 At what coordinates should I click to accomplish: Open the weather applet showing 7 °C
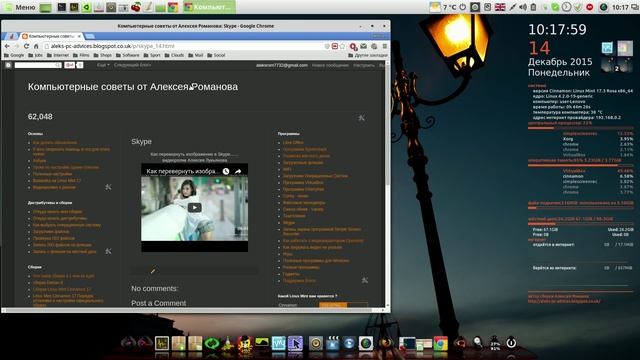tap(443, 7)
